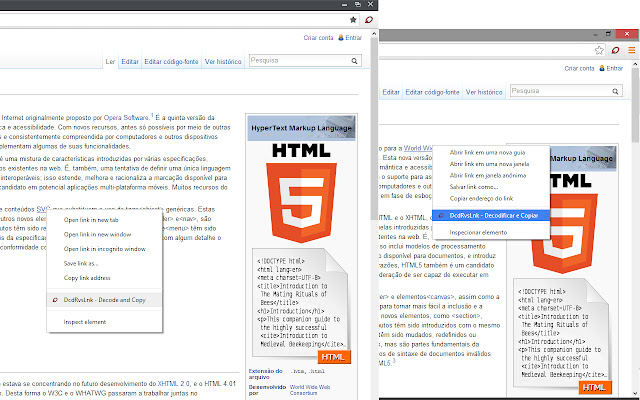Viewport: 640px width, 400px height.
Task: Click search magnifier in right window Pesquisa box
Action: [x=615, y=91]
